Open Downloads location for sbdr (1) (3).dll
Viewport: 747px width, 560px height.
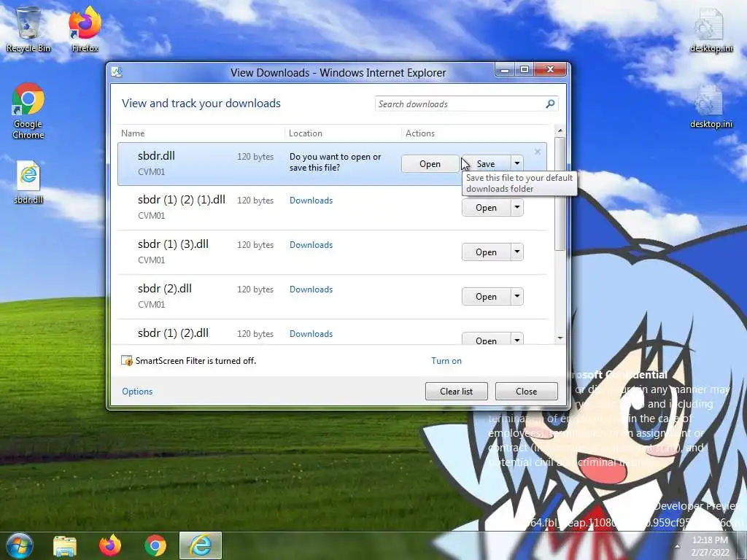tap(311, 245)
